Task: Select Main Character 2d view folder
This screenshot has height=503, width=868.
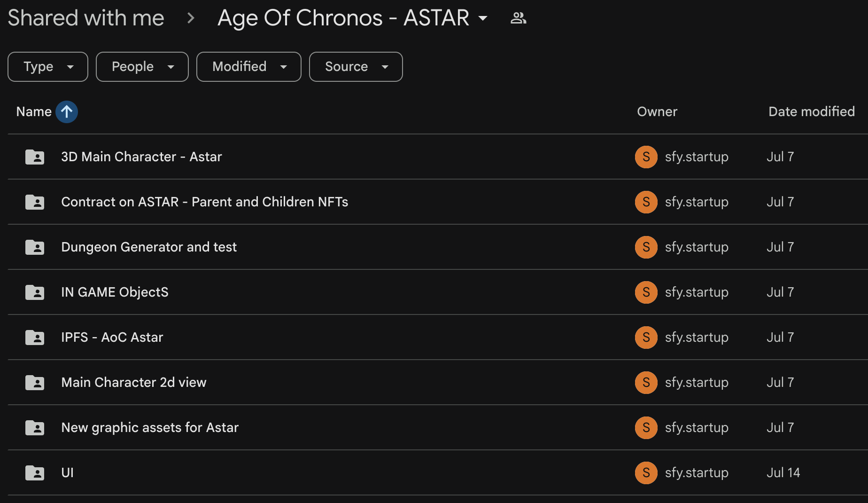Action: (x=134, y=383)
